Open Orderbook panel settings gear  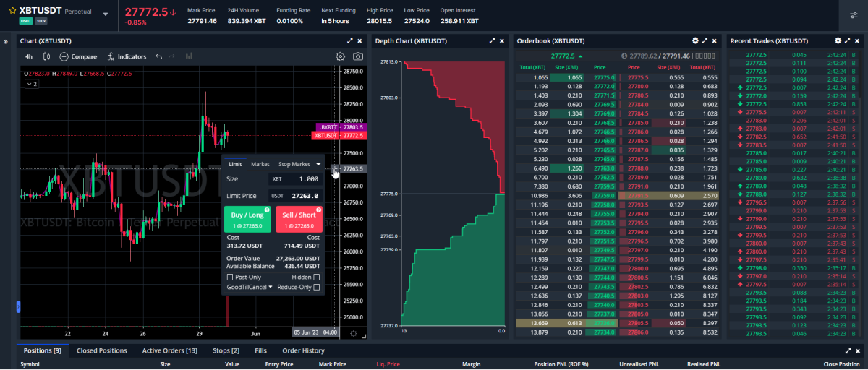696,41
